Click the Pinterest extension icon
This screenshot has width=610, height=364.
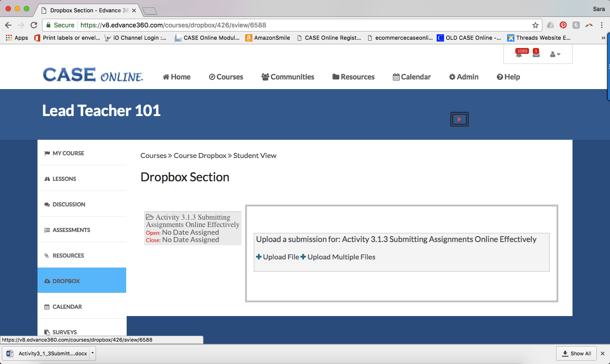(x=563, y=25)
